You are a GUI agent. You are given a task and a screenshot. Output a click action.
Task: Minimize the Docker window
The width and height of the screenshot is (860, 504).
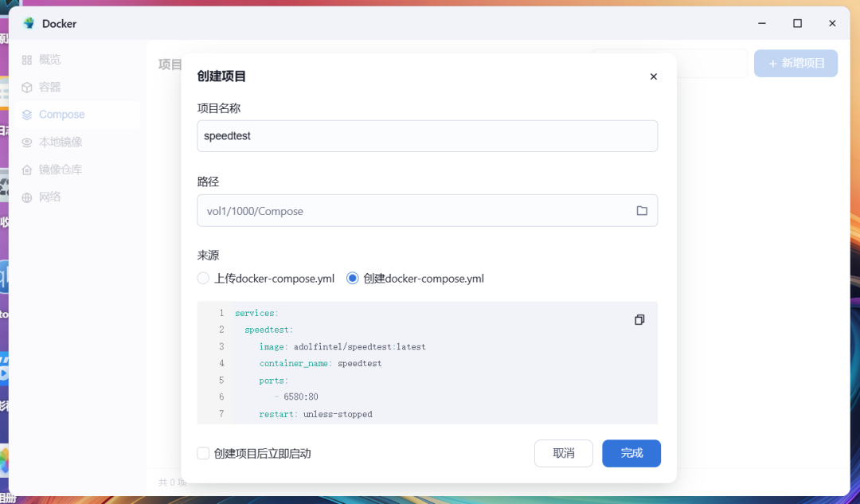point(762,23)
